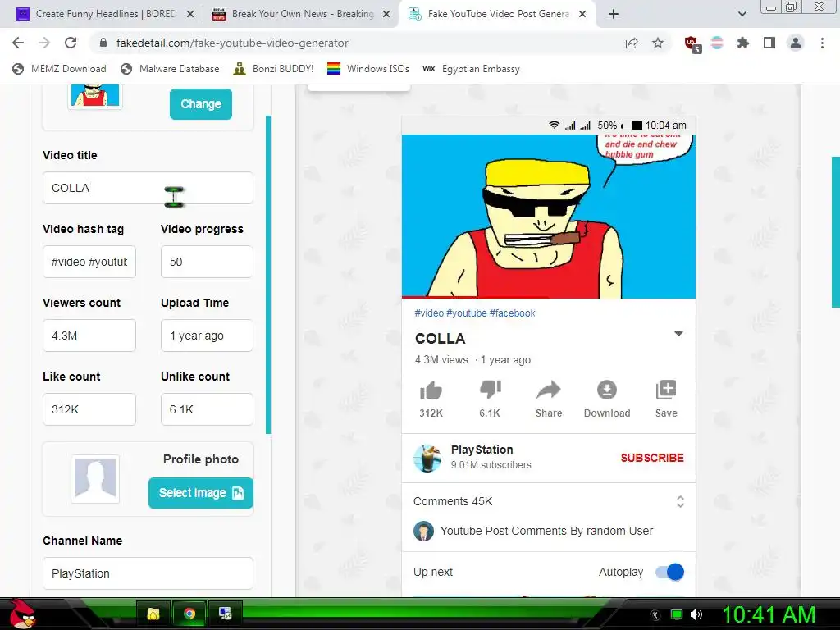Expand the Comments 45K section
Image resolution: width=840 pixels, height=630 pixels.
tap(680, 501)
